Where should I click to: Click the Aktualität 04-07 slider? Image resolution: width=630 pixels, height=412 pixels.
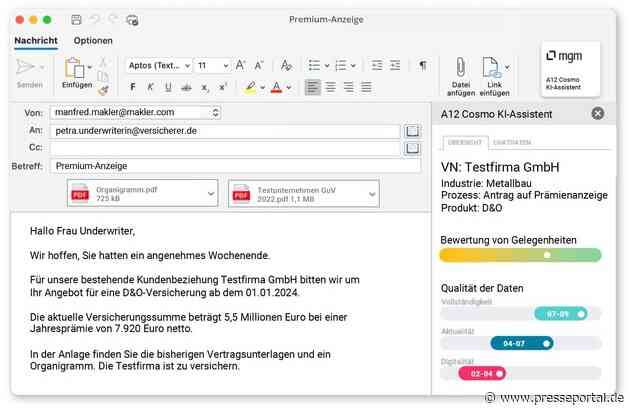(x=520, y=344)
